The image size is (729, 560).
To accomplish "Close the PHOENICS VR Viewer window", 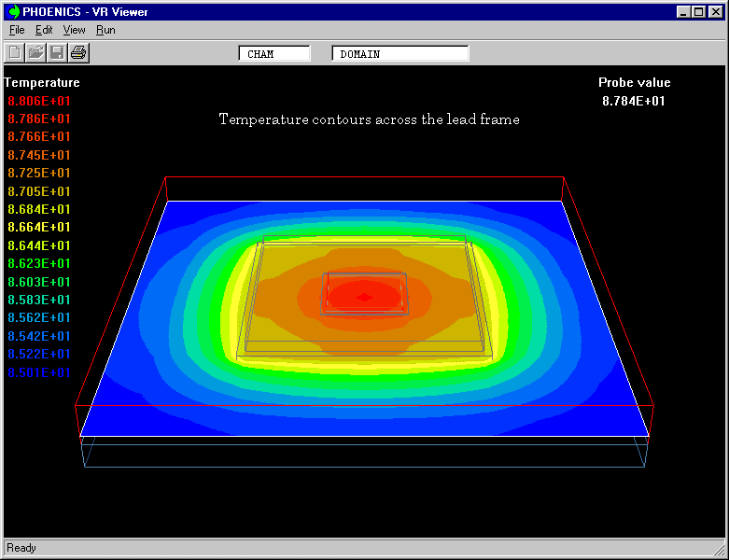I will 714,12.
